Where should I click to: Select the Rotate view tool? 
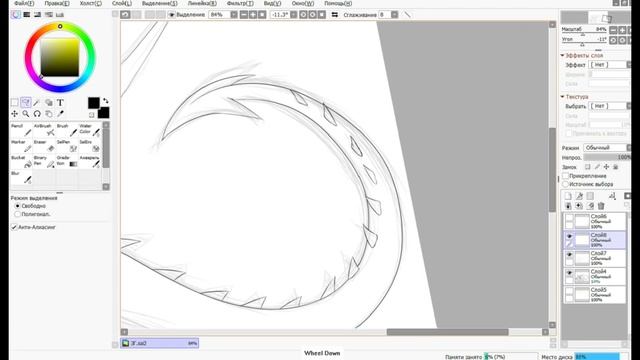click(37, 113)
